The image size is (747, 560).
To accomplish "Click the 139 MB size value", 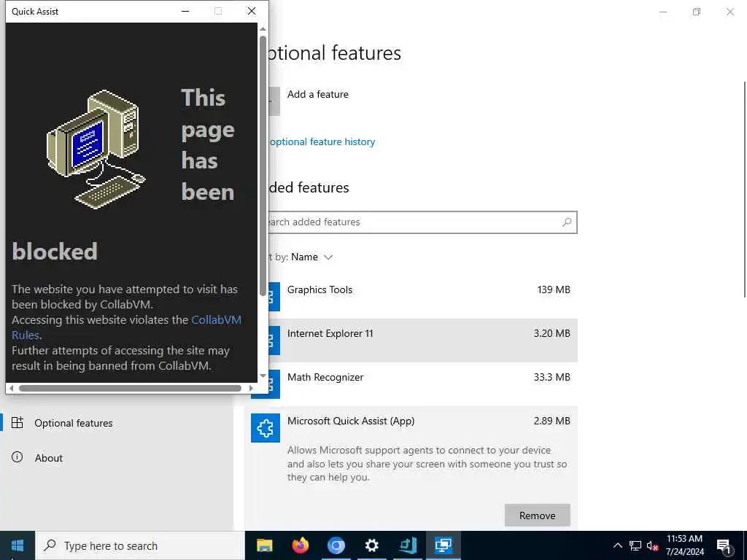I will pyautogui.click(x=554, y=289).
